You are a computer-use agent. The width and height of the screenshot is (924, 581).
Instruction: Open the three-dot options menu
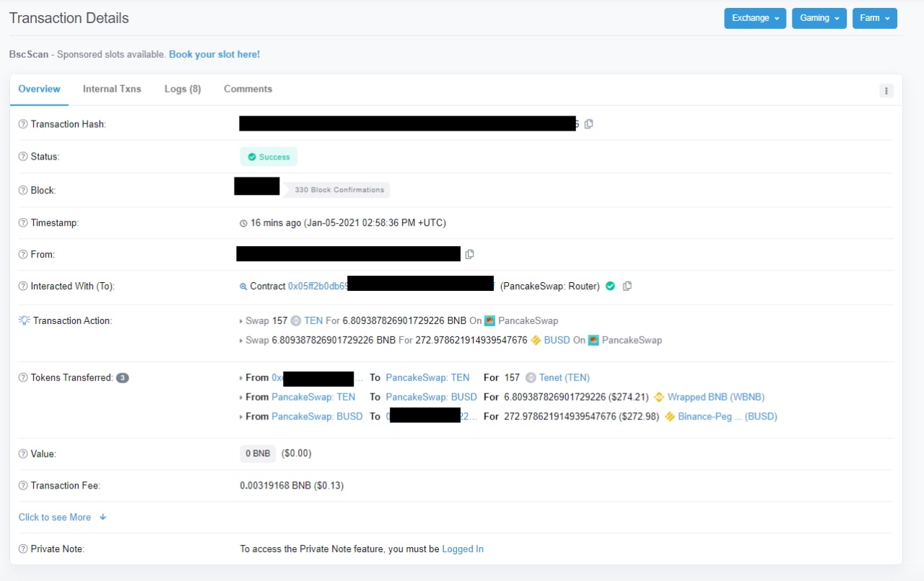[x=886, y=91]
